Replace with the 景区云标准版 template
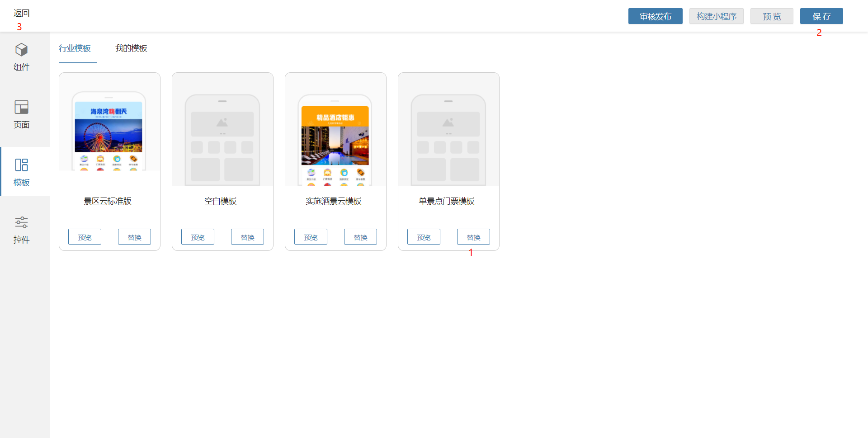The width and height of the screenshot is (868, 438). (x=134, y=237)
